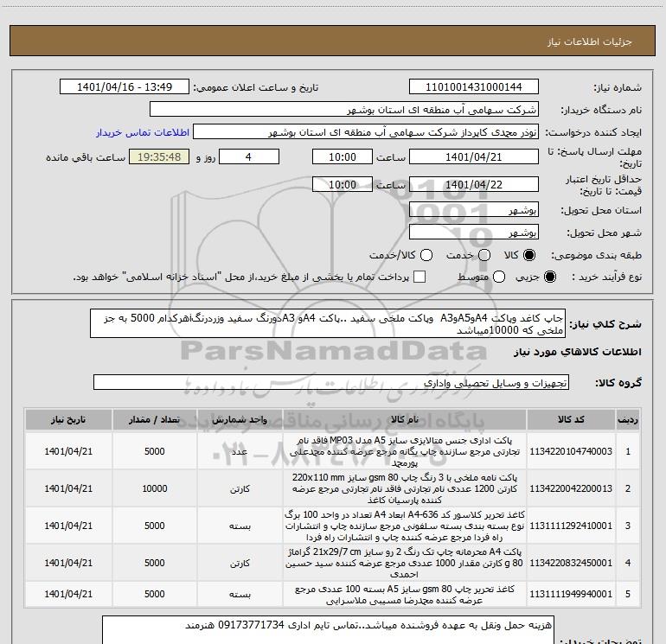Click the کد کالا column header

tap(571, 419)
